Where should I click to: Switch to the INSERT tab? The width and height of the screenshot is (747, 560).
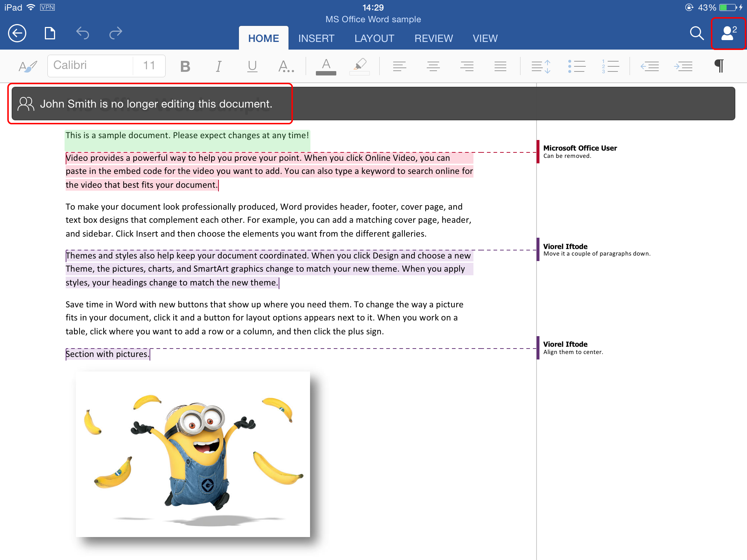316,38
